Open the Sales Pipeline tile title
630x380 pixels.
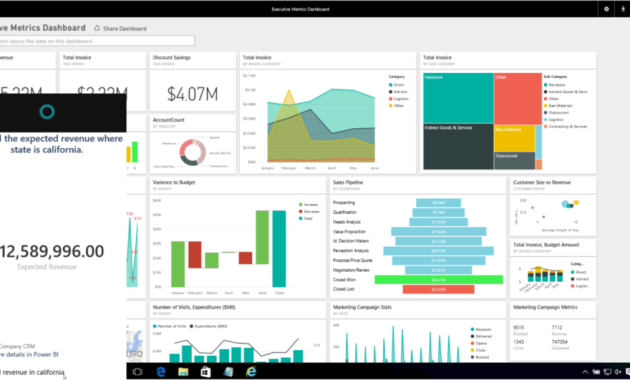[x=348, y=182]
